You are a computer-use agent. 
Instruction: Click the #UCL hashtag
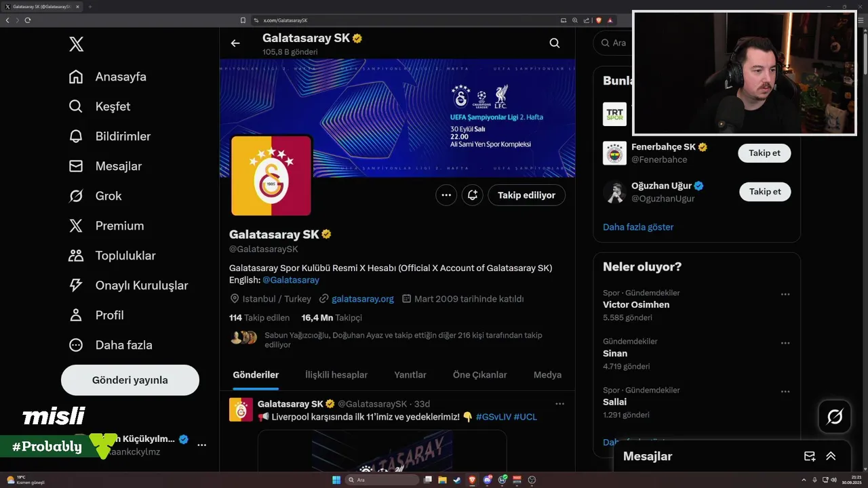point(526,417)
